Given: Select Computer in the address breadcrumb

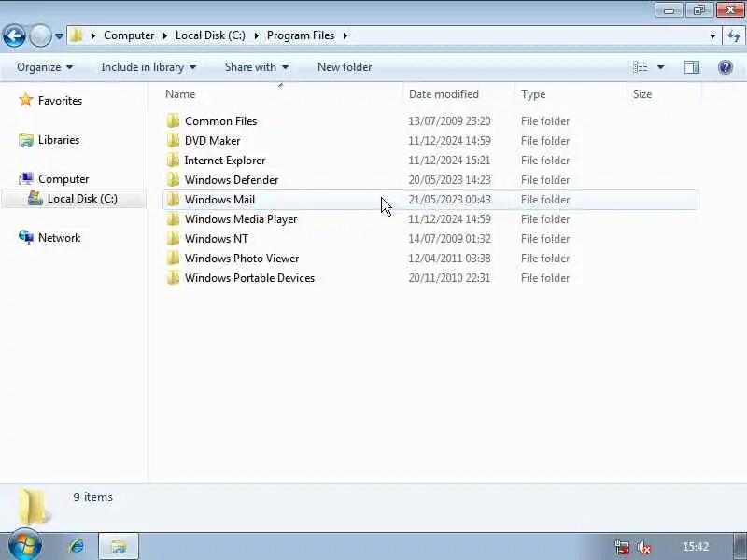Looking at the screenshot, I should tap(129, 35).
